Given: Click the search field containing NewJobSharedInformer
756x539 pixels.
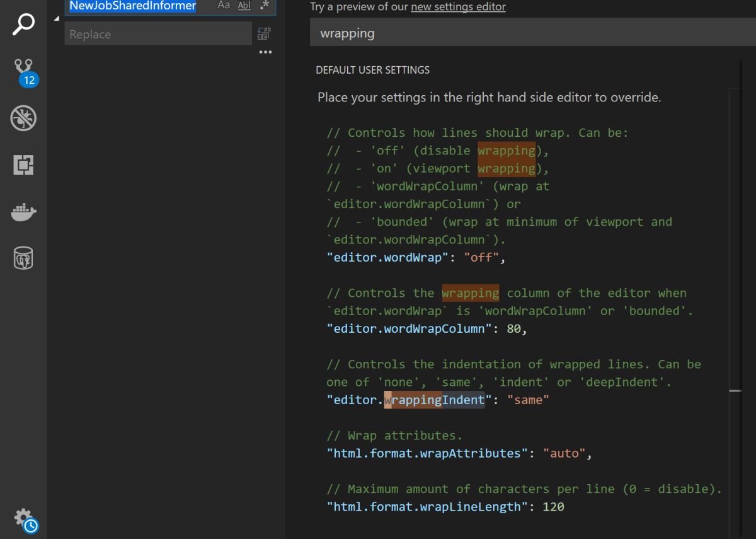Looking at the screenshot, I should (170, 6).
